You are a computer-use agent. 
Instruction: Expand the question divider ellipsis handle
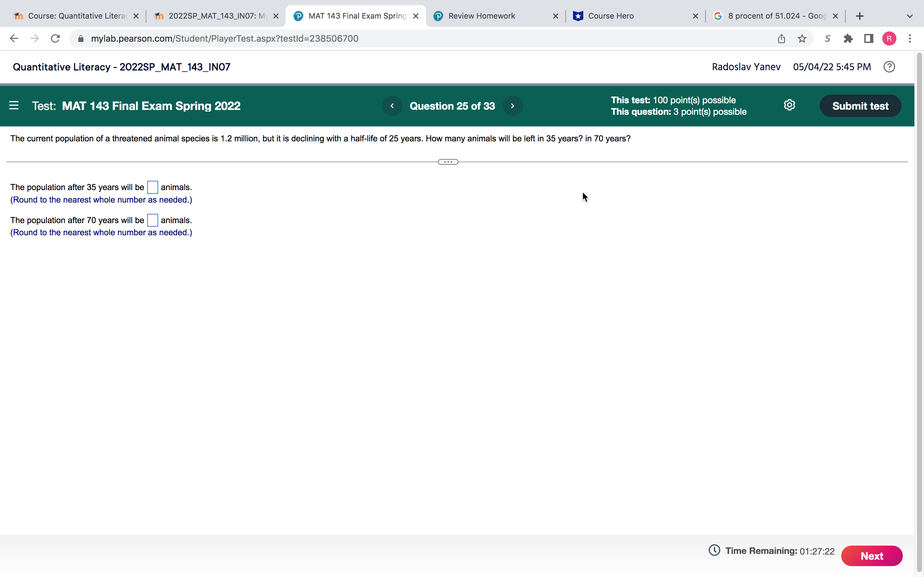point(448,162)
